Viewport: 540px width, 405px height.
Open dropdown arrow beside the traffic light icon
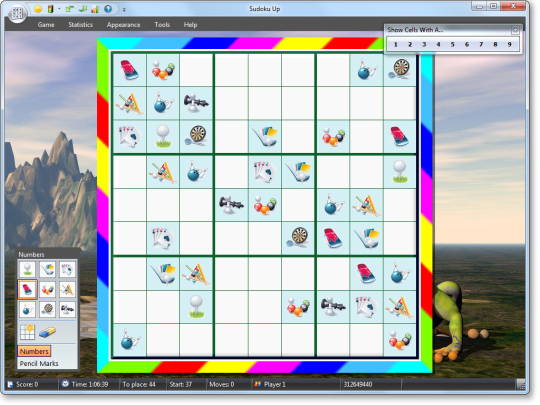[59, 9]
